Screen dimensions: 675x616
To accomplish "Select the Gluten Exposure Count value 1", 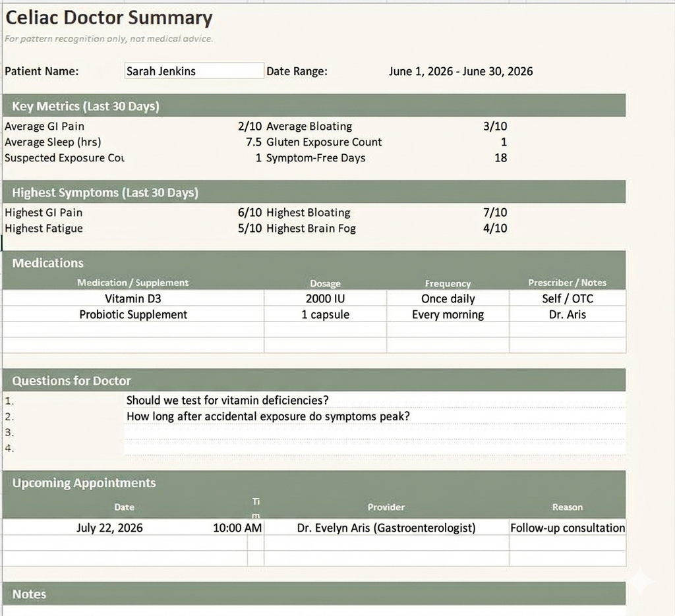I will pyautogui.click(x=504, y=142).
